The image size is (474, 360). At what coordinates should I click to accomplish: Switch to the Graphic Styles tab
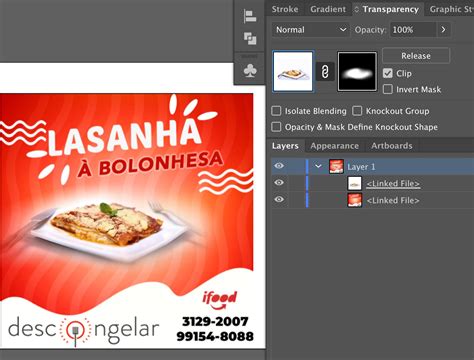[451, 9]
